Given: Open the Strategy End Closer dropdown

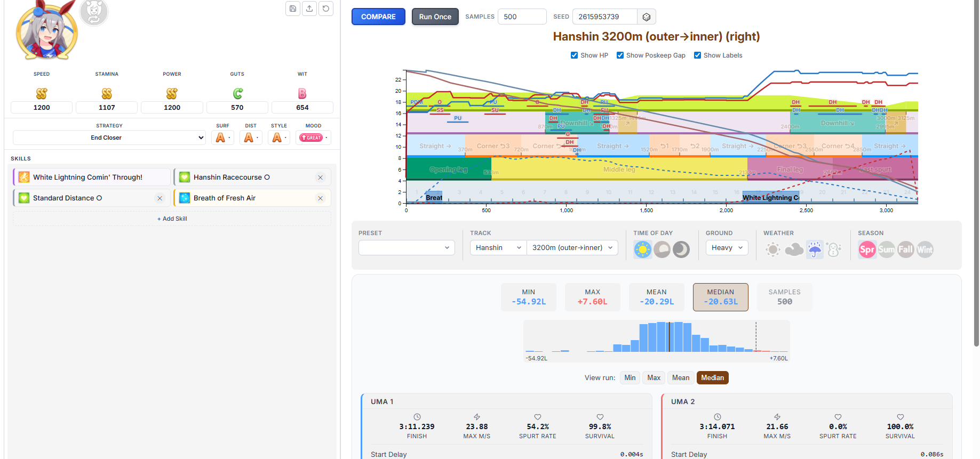Looking at the screenshot, I should coord(109,138).
